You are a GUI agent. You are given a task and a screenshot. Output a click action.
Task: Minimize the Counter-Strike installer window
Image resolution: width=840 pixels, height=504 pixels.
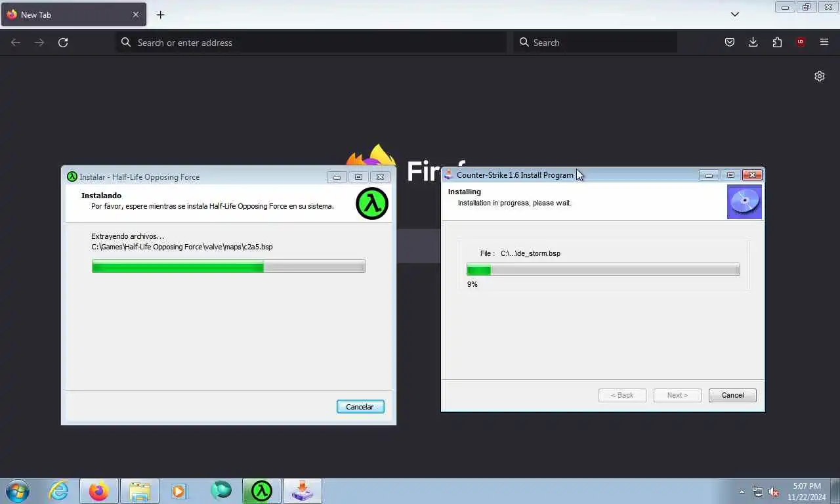pyautogui.click(x=709, y=175)
